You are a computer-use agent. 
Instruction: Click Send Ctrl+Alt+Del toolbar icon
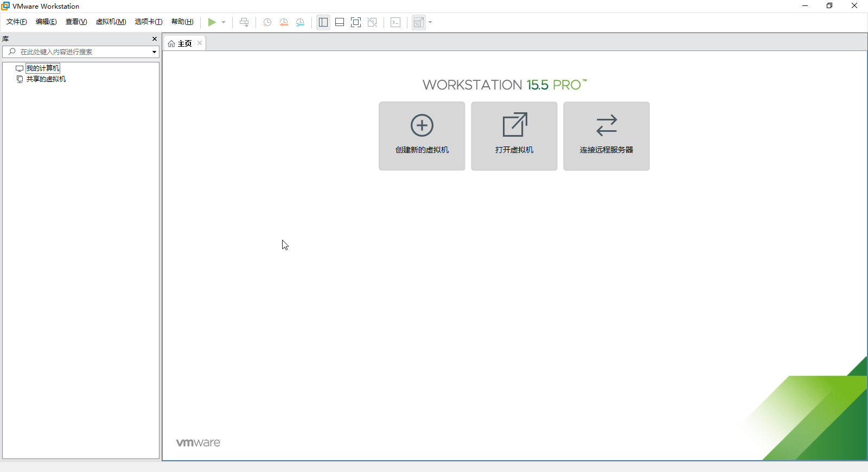244,22
